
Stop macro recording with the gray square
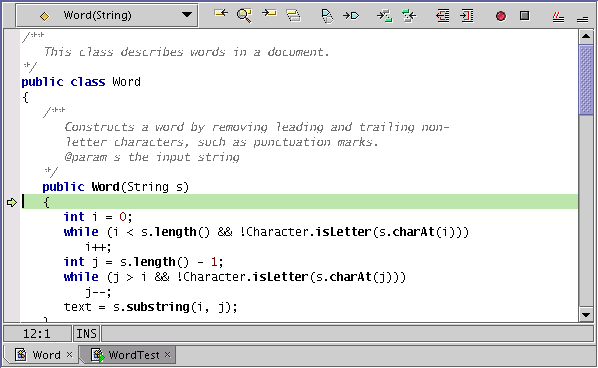click(x=525, y=16)
